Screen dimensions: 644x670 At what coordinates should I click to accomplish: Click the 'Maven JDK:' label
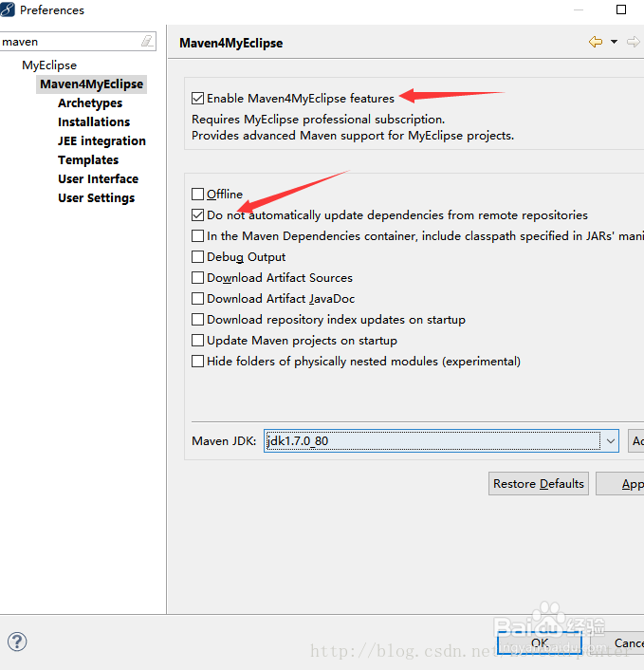[x=224, y=441]
